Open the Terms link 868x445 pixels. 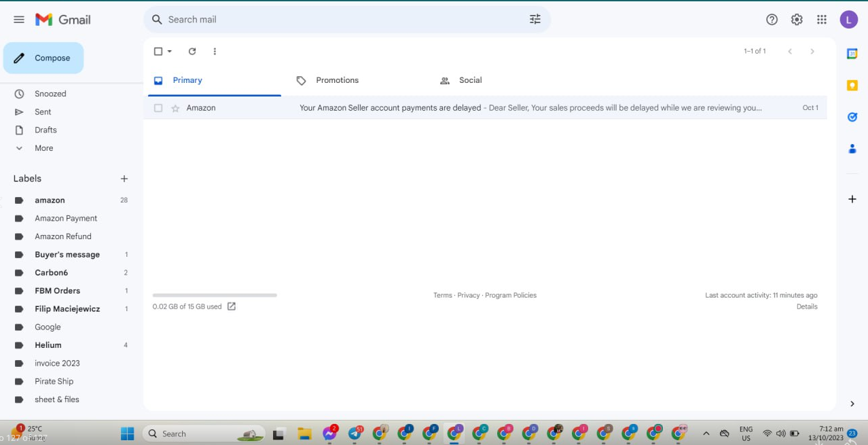pos(442,296)
